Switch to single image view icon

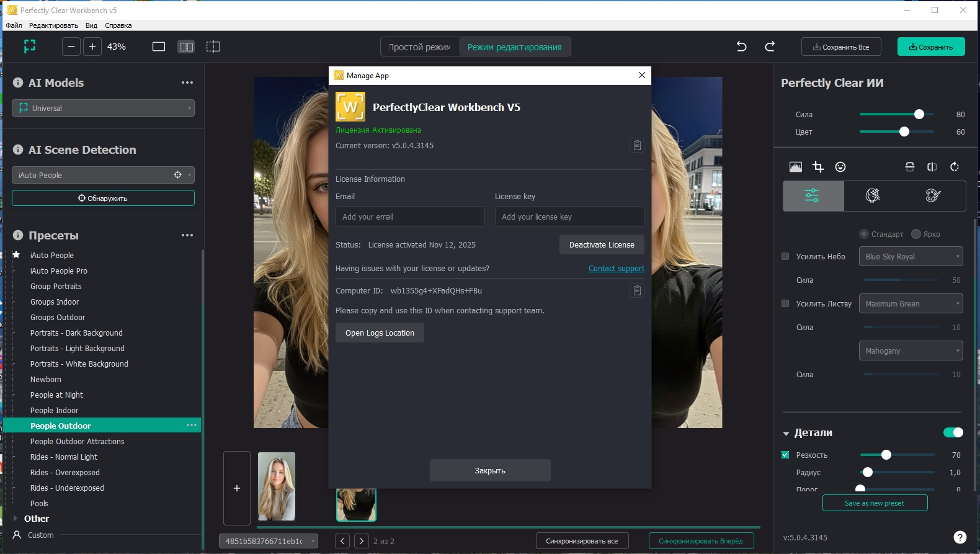[x=159, y=47]
